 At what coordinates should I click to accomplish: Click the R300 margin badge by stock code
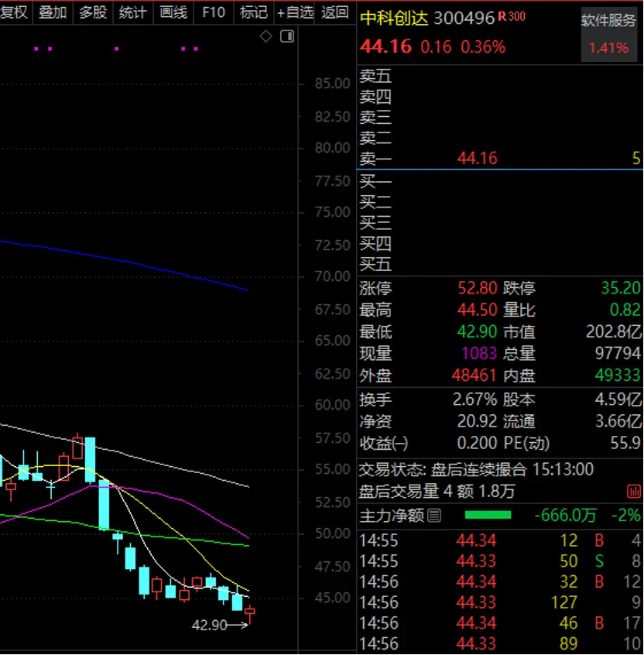(x=512, y=16)
